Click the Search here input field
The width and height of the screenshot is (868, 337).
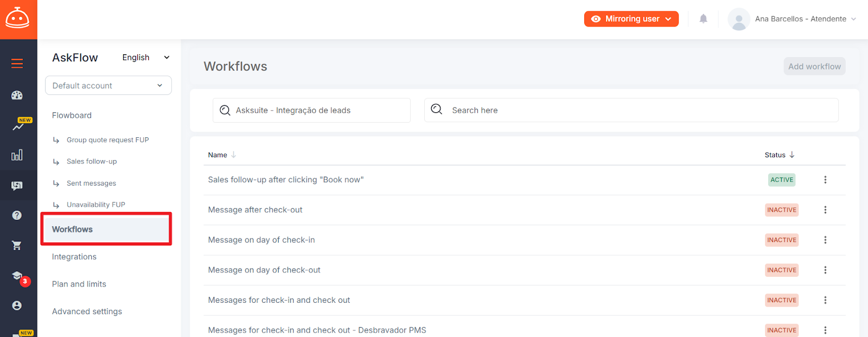[640, 110]
